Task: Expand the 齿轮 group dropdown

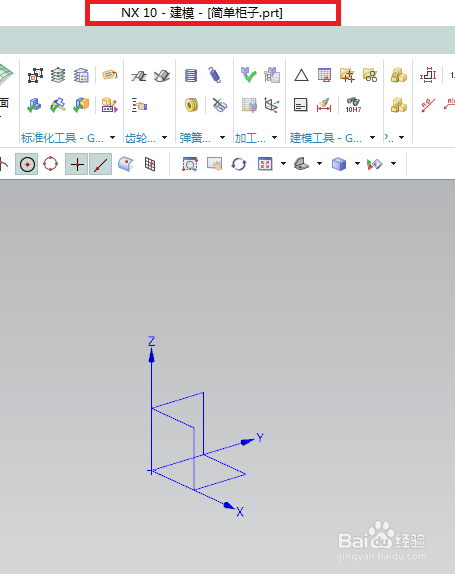Action: 164,138
